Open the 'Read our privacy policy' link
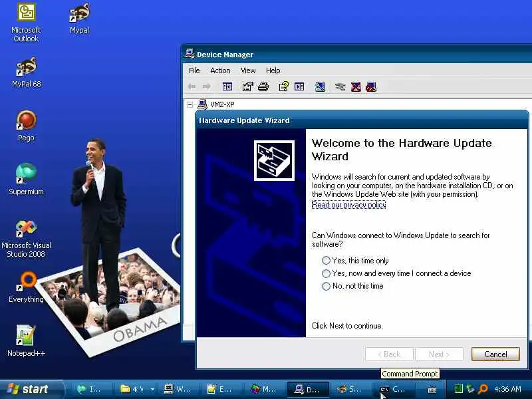 [348, 205]
